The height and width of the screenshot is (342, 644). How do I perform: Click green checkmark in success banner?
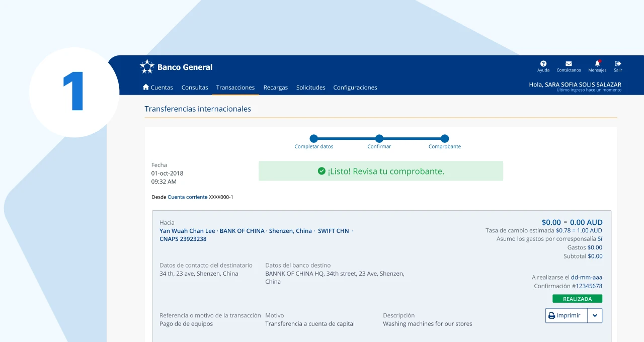[321, 171]
